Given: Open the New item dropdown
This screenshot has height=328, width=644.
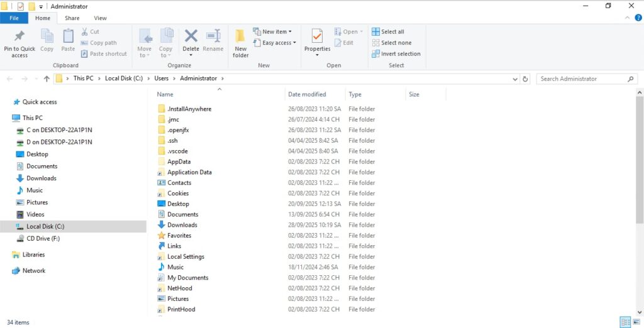Looking at the screenshot, I should coord(272,31).
